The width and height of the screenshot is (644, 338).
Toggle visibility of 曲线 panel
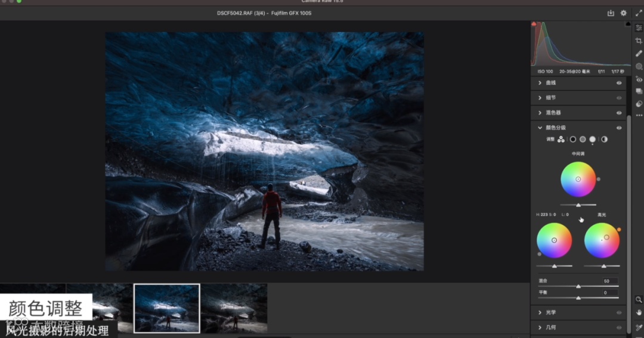619,83
